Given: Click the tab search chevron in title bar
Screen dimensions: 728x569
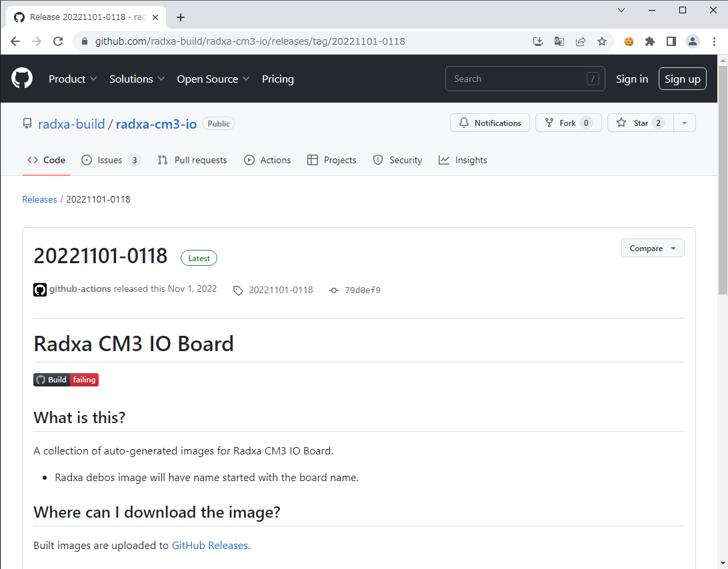Looking at the screenshot, I should pyautogui.click(x=621, y=10).
